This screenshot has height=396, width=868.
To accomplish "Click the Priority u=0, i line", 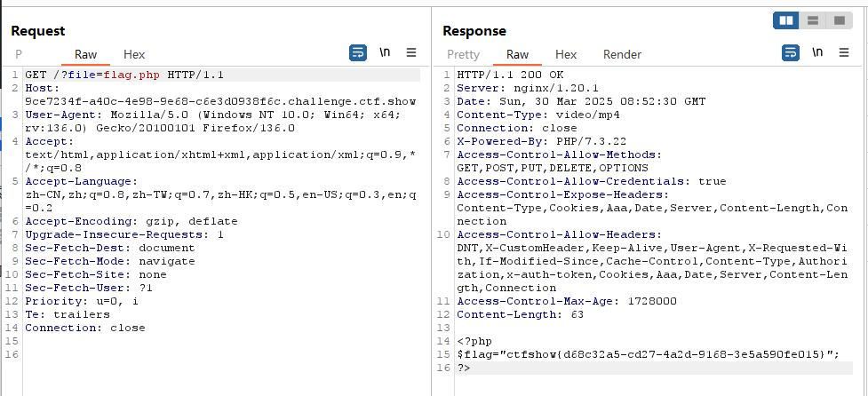I will pos(82,301).
